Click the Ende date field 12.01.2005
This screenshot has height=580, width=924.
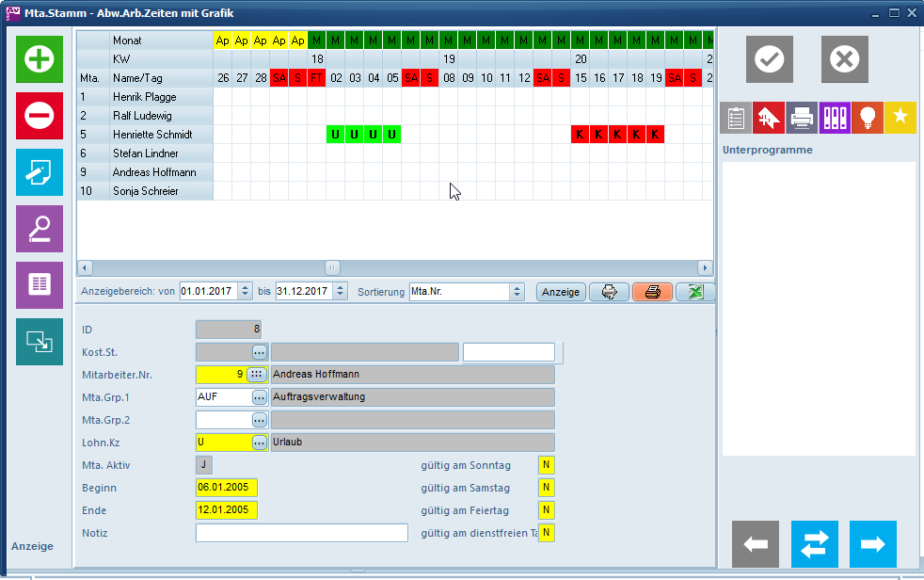click(226, 510)
